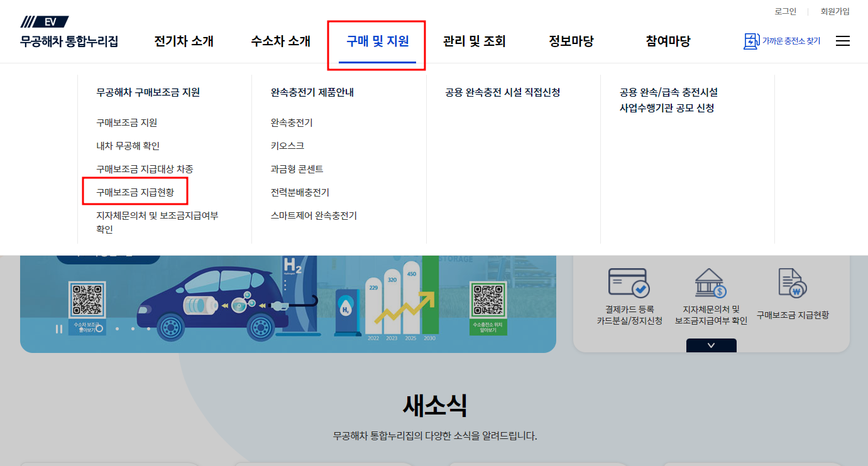Pause the banner slideshow
The width and height of the screenshot is (868, 466).
[59, 328]
